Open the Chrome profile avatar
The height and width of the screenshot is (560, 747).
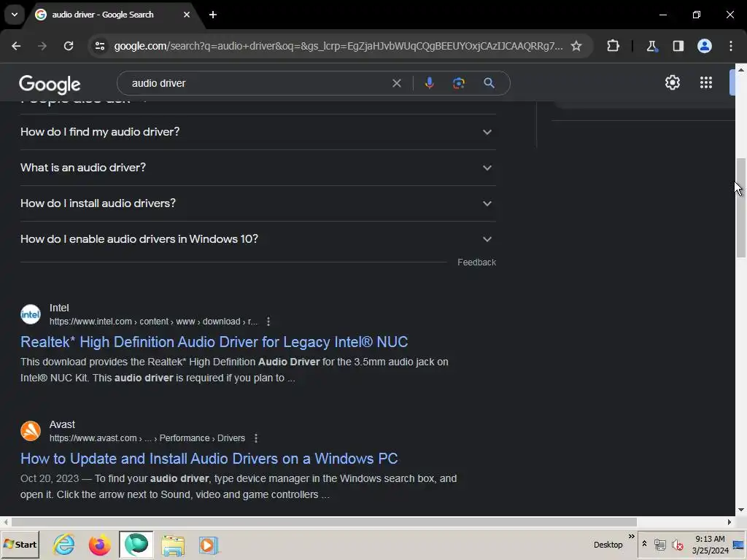(x=705, y=46)
